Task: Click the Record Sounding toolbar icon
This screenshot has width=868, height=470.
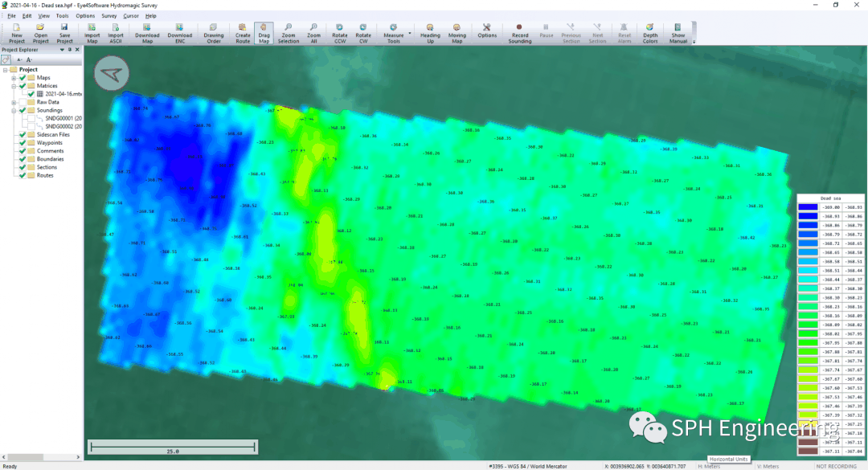Action: [519, 32]
